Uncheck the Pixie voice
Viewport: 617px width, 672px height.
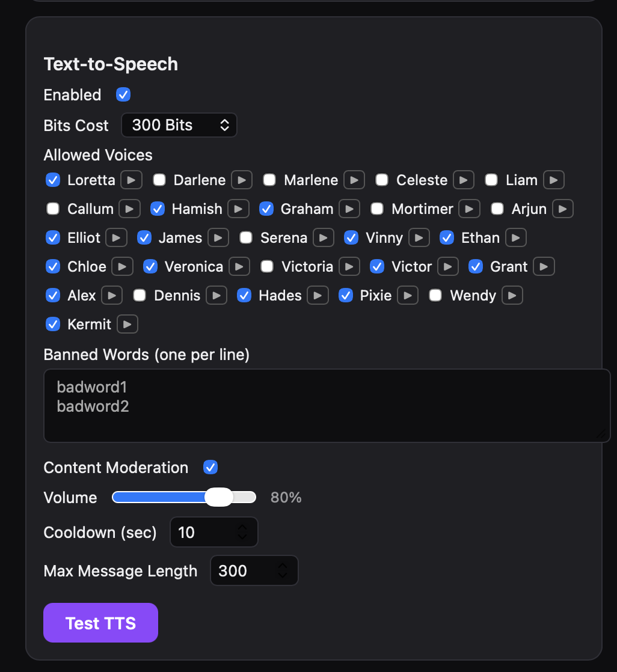(x=346, y=295)
